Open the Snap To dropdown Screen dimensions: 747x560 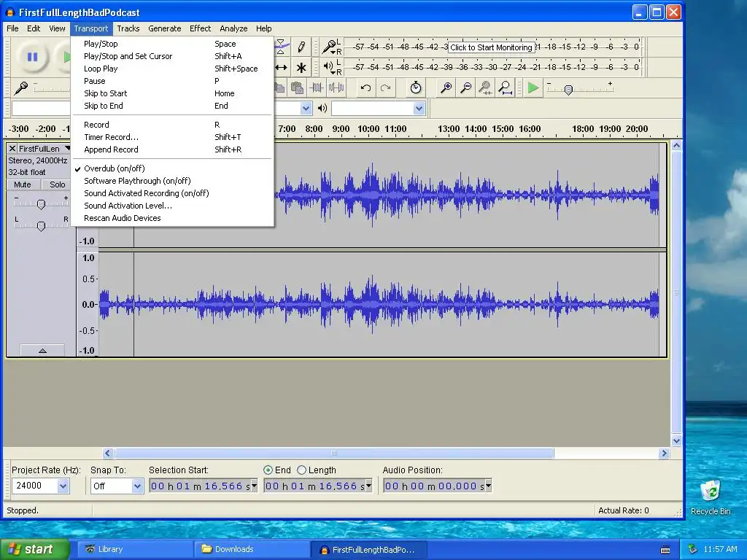137,486
